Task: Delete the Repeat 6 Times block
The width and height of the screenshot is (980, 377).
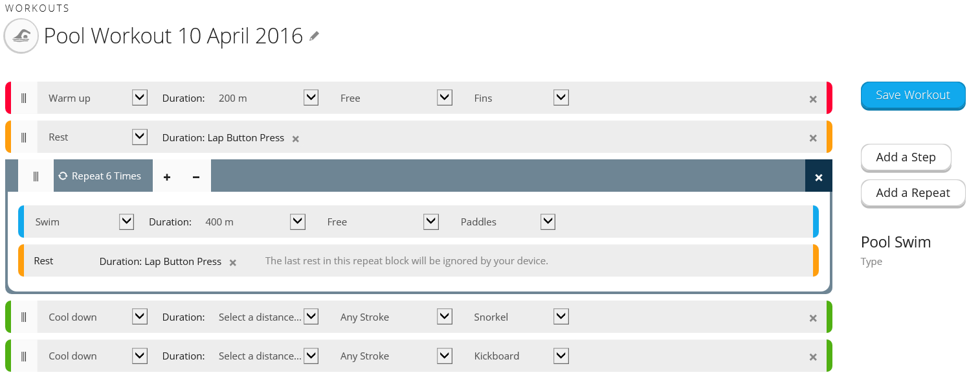Action: coord(819,177)
